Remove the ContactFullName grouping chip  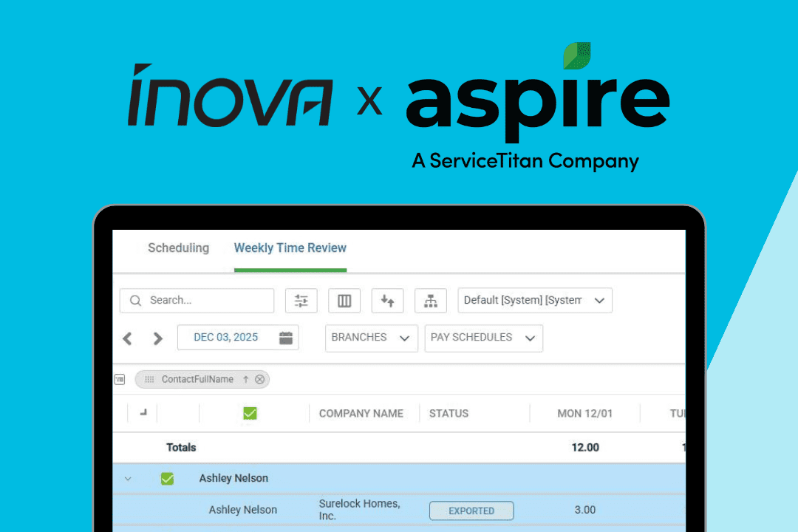(x=259, y=380)
